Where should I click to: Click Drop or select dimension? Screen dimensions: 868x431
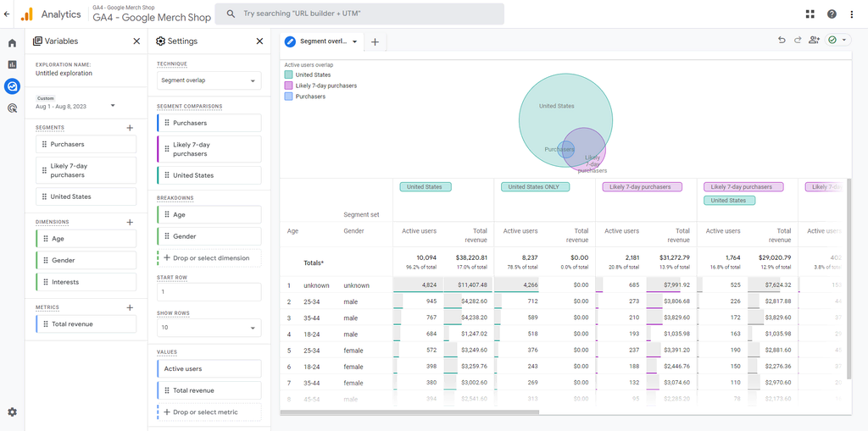[x=209, y=258]
